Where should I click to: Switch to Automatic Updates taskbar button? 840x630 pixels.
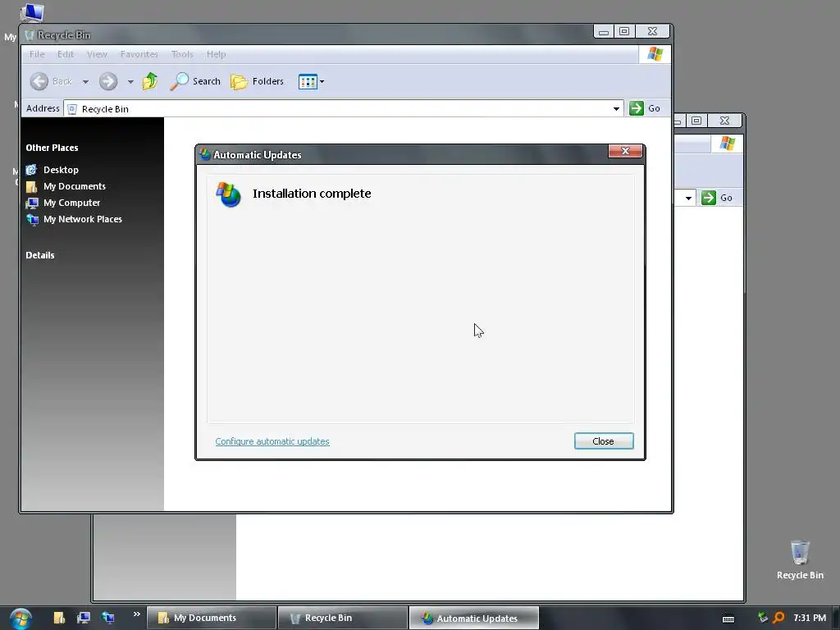[x=474, y=619]
